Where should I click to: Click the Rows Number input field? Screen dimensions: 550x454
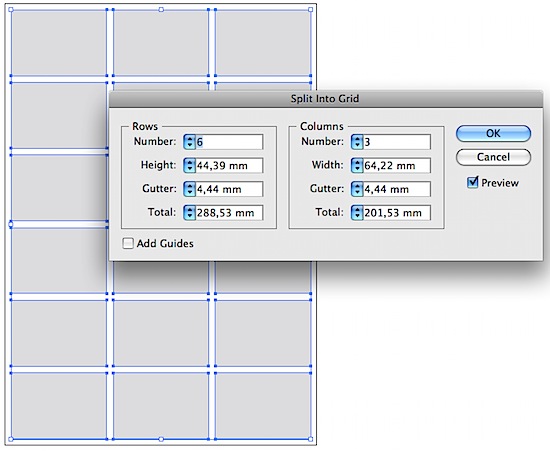pos(229,142)
